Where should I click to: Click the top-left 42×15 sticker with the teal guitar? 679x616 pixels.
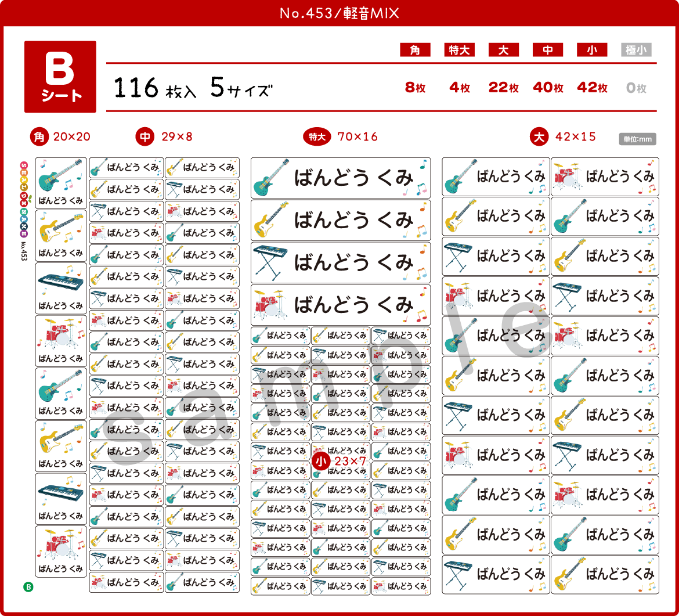496,176
